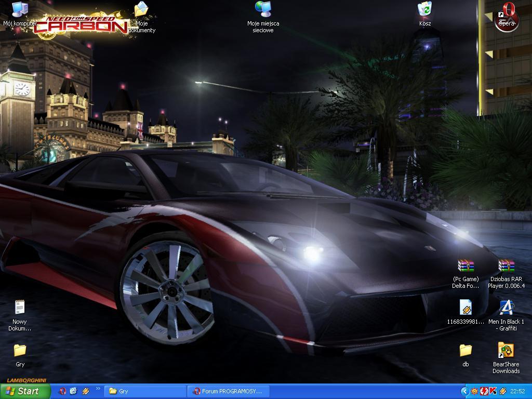Select the Dziobas RAR Player 0.006.4 archive
This screenshot has width=532, height=399.
[506, 273]
